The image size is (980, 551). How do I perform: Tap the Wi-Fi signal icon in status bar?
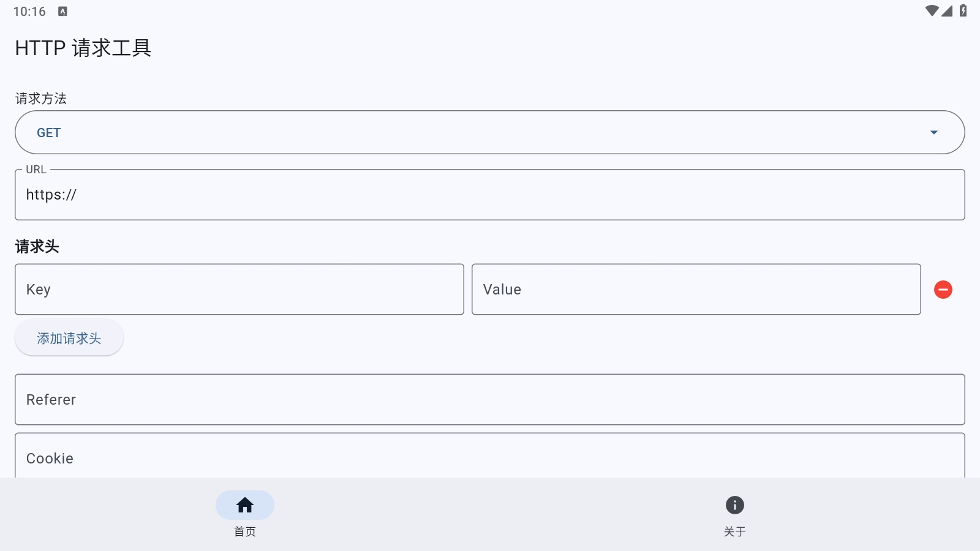[932, 11]
